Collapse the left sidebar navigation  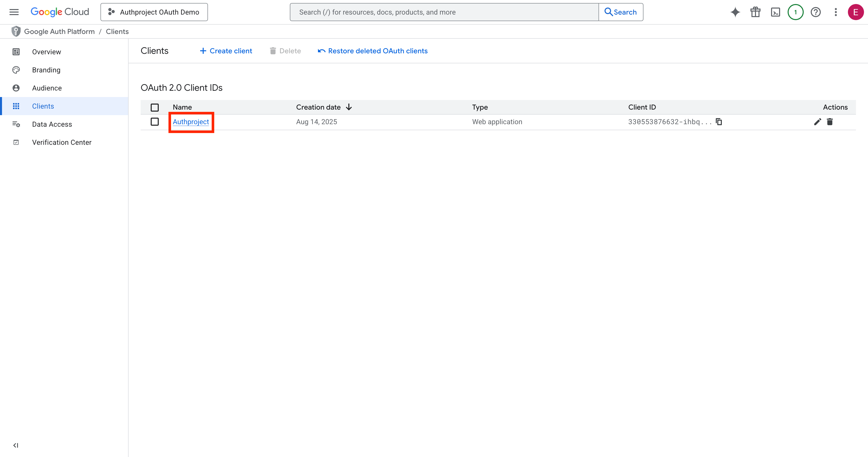pos(16,445)
